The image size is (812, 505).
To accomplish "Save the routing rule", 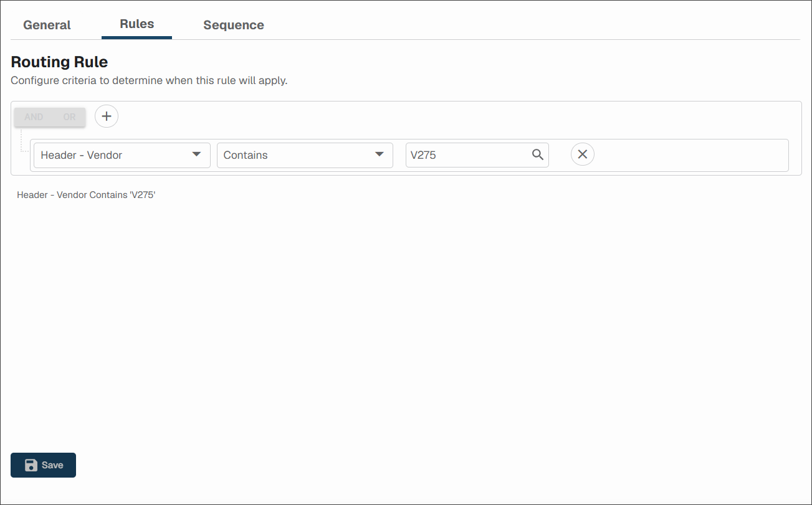I will click(43, 465).
